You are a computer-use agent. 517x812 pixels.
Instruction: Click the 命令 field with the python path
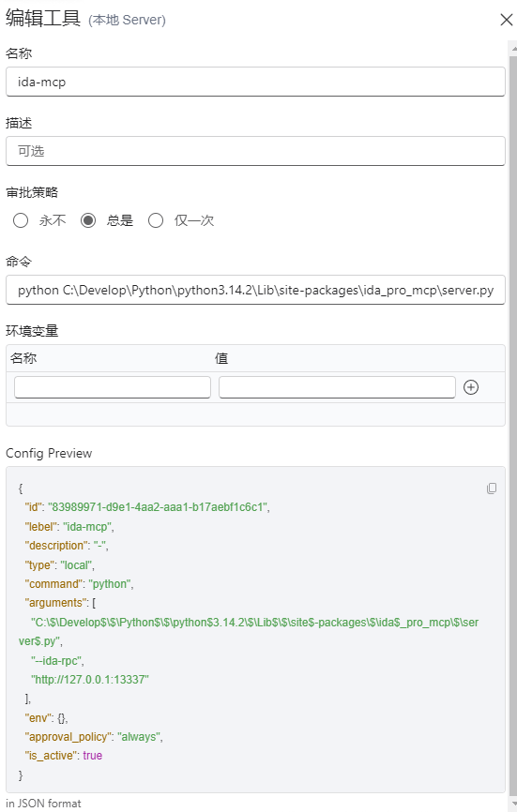point(255,290)
